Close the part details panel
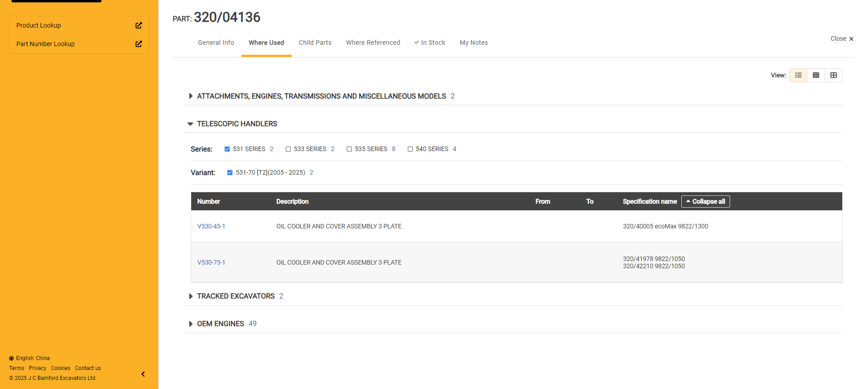Viewport: 868px width, 389px height. click(x=842, y=39)
